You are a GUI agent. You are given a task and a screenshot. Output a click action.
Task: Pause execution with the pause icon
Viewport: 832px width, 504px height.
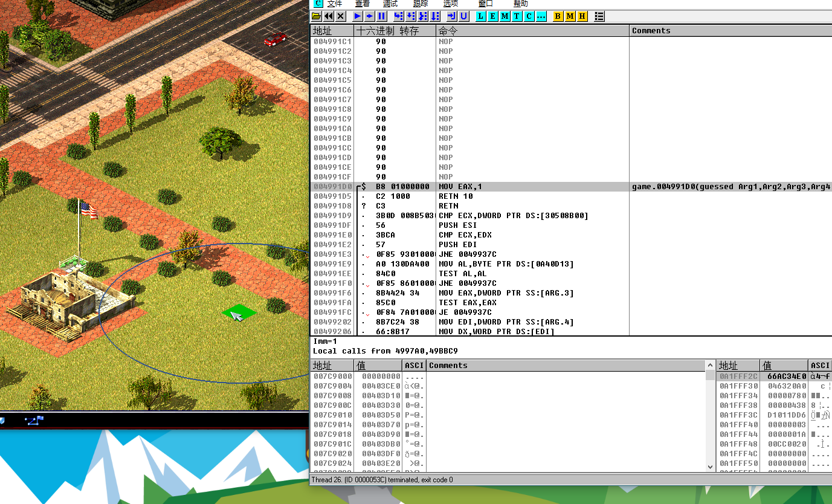[381, 16]
